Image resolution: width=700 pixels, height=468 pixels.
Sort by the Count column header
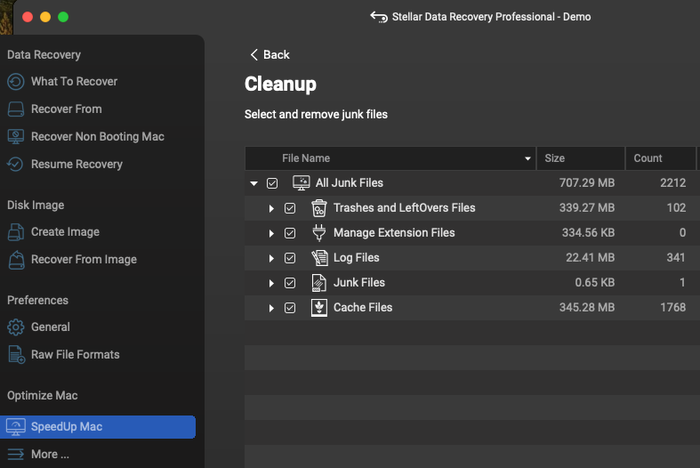(x=661, y=159)
